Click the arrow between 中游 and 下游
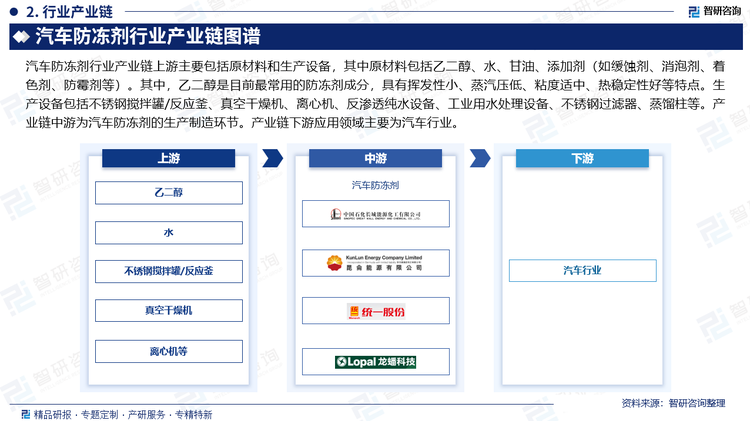This screenshot has height=421, width=750. [480, 158]
